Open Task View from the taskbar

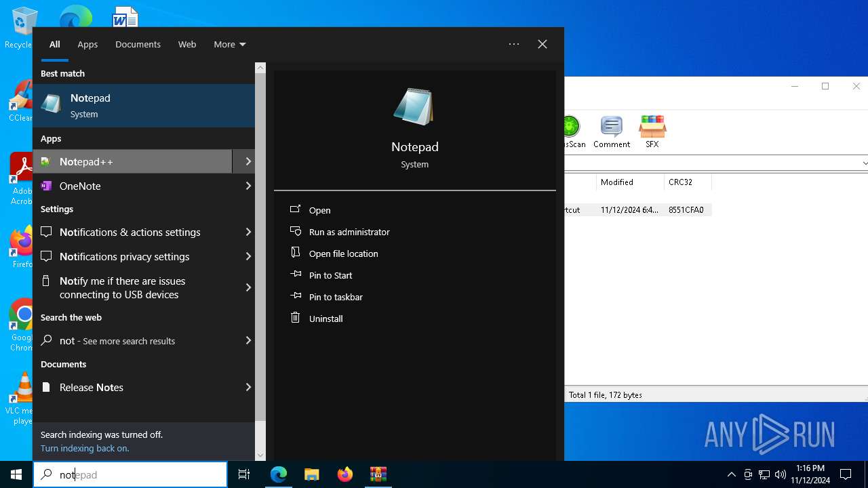coord(244,474)
